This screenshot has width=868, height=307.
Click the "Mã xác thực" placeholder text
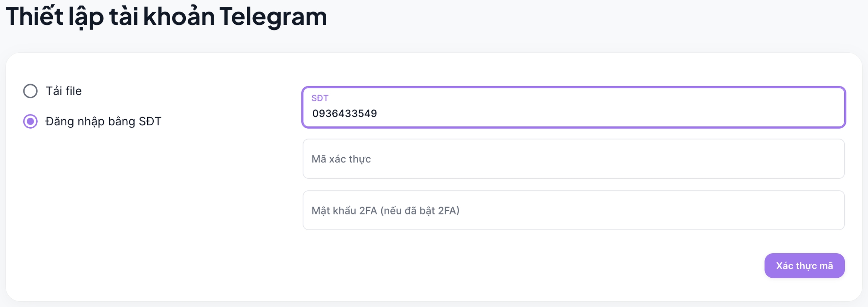pyautogui.click(x=341, y=159)
